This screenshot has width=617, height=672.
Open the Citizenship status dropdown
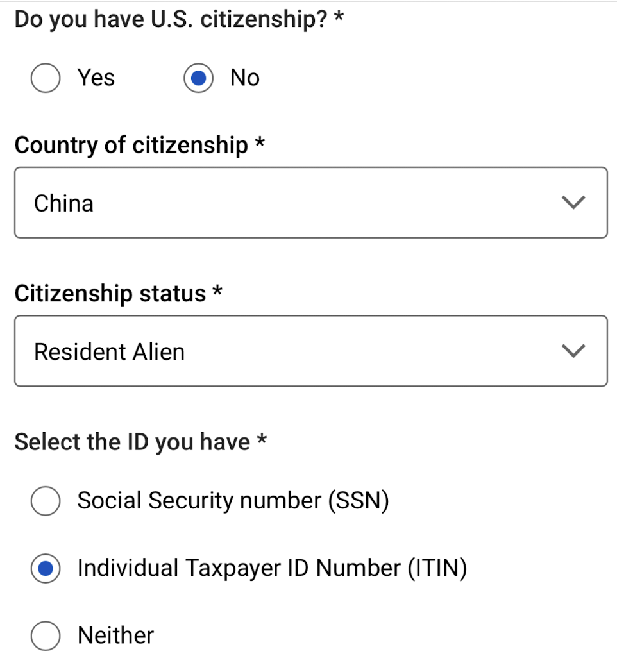[x=310, y=351]
